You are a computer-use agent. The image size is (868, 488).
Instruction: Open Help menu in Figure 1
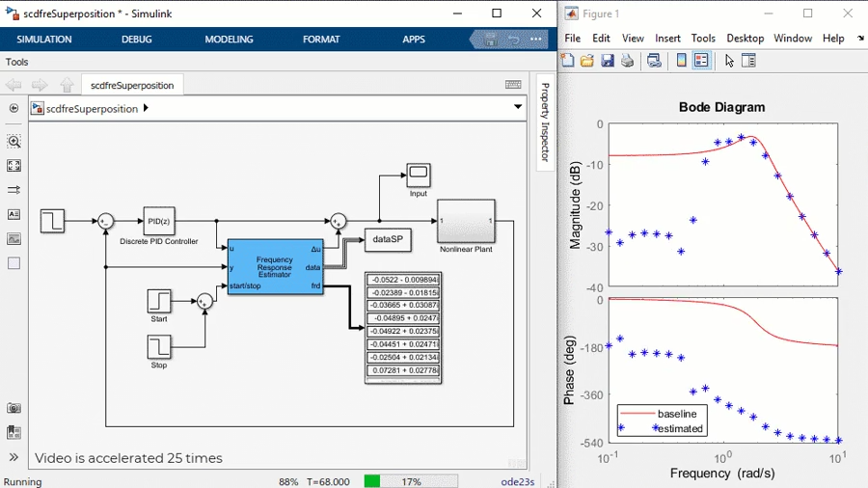833,39
